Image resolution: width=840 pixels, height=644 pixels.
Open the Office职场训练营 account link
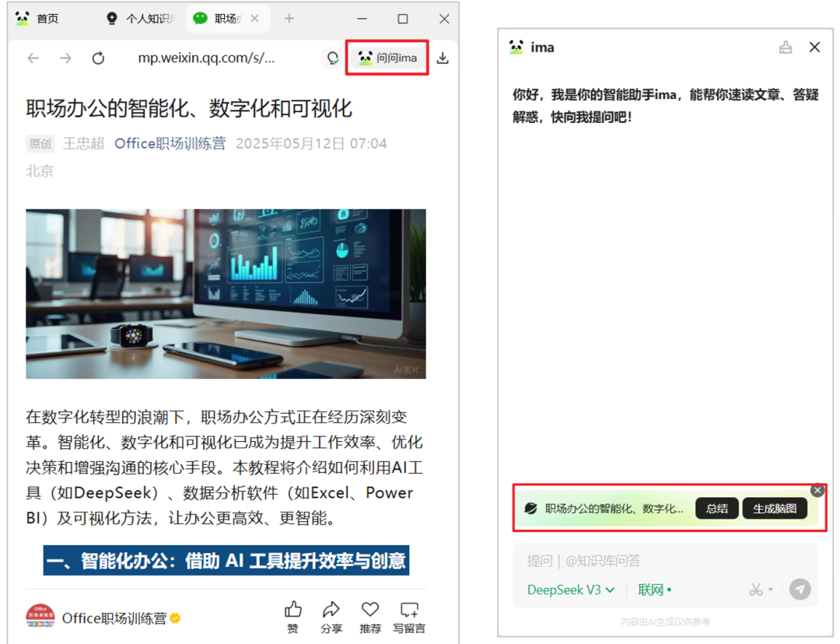(170, 144)
